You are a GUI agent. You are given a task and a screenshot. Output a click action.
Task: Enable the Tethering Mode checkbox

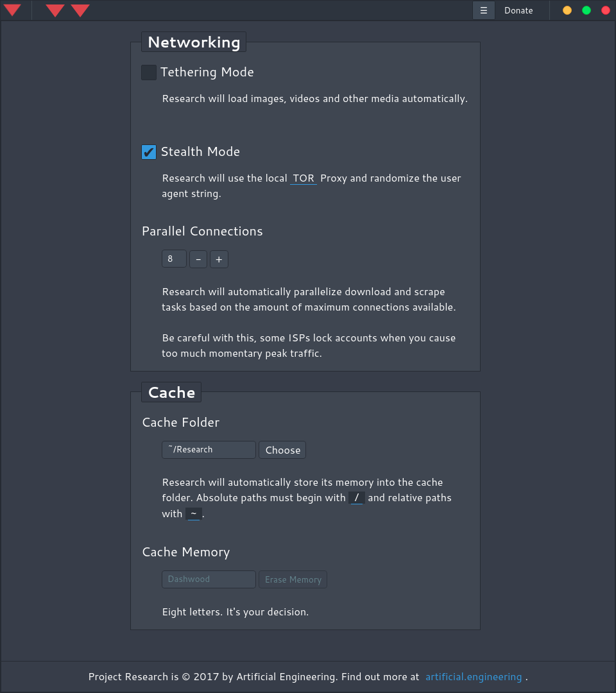click(149, 73)
